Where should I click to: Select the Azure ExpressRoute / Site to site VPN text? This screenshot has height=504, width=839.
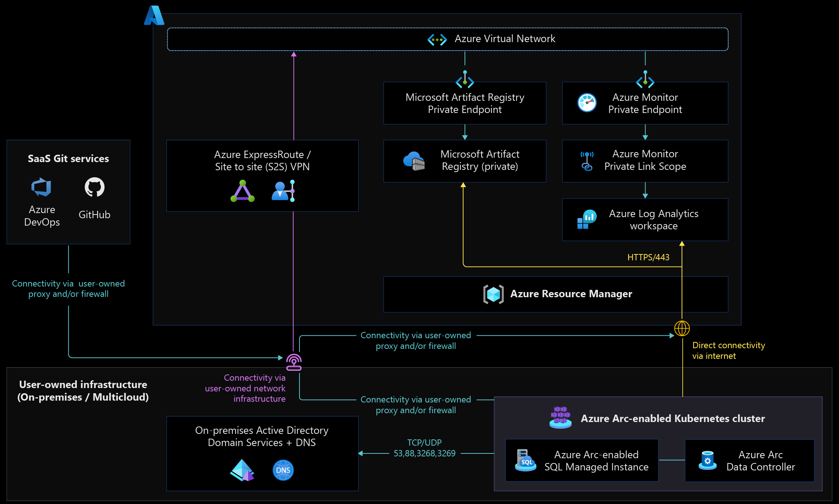(x=262, y=161)
